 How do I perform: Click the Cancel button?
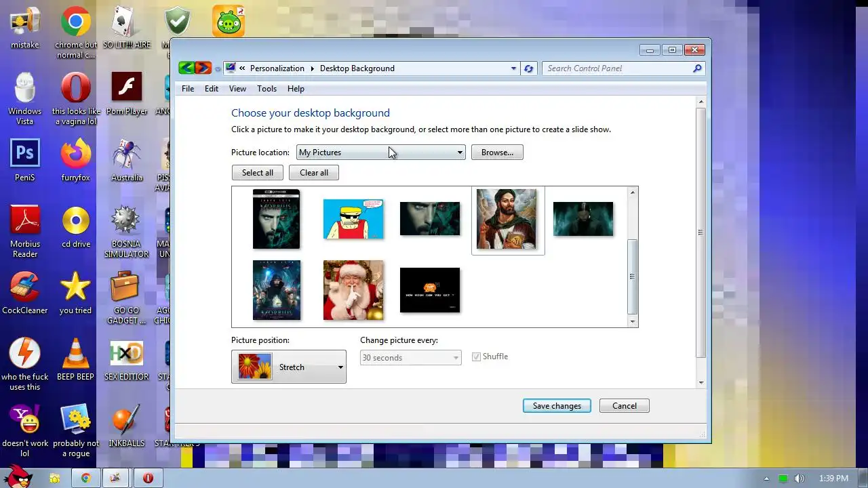tap(625, 406)
